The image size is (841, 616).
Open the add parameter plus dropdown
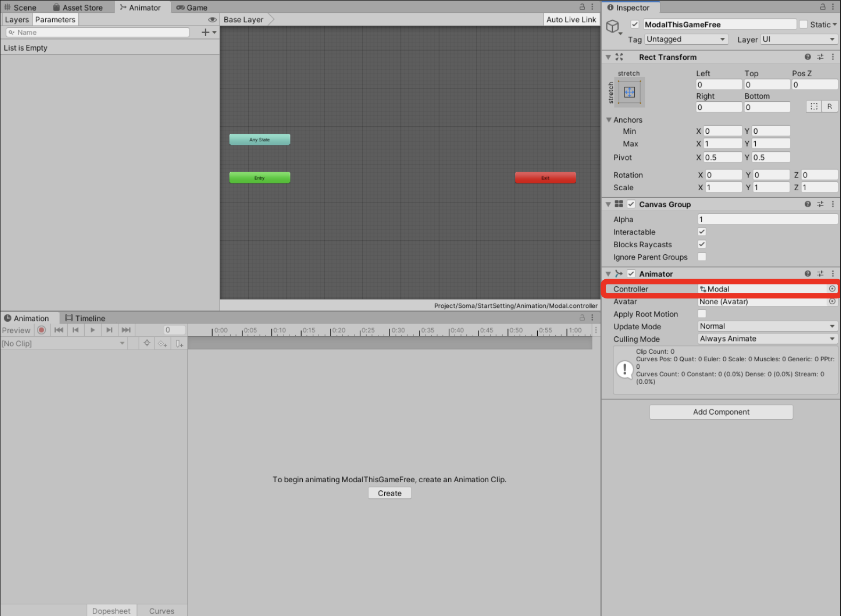click(x=209, y=33)
